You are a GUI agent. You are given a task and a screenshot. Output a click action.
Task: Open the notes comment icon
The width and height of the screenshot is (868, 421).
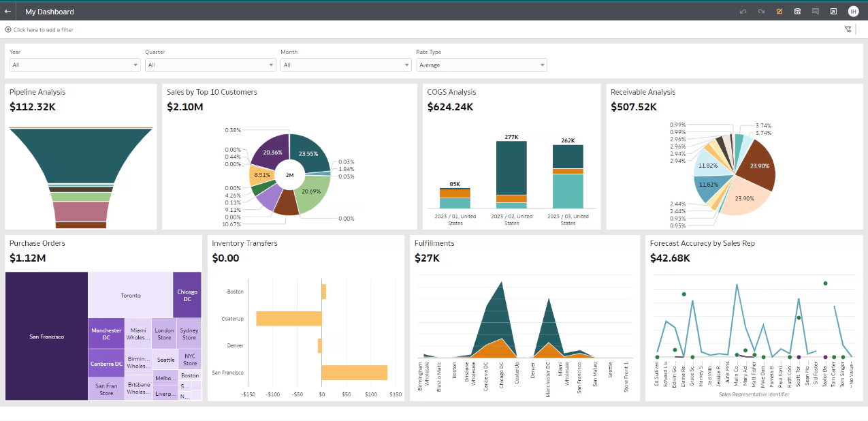(x=816, y=12)
